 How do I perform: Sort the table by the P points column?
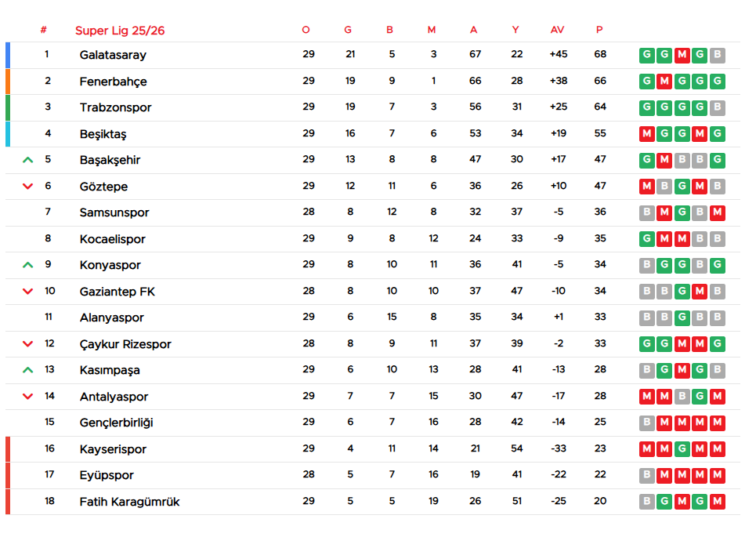[599, 30]
